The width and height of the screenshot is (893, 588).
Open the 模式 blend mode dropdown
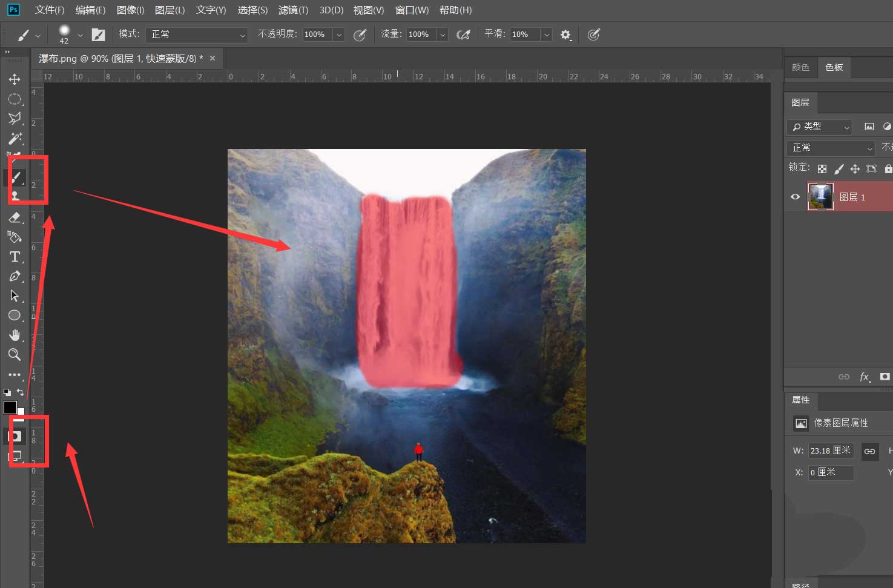coord(197,35)
